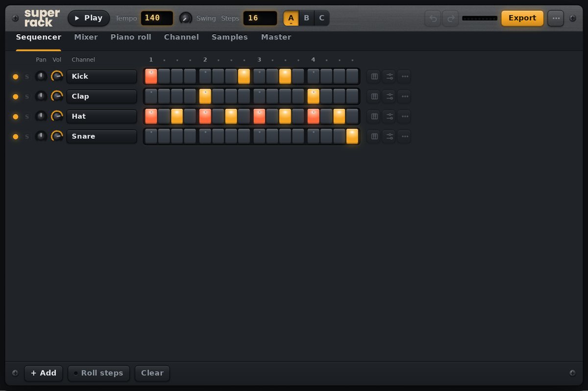Image resolution: width=588 pixels, height=391 pixels.
Task: Click the redo arrow icon
Action: tap(450, 18)
